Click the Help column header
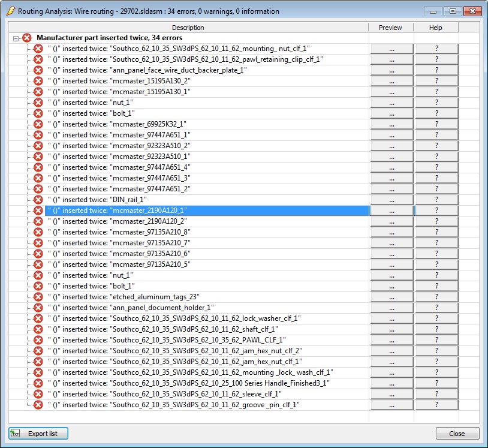This screenshot has height=448, width=488. 436,28
